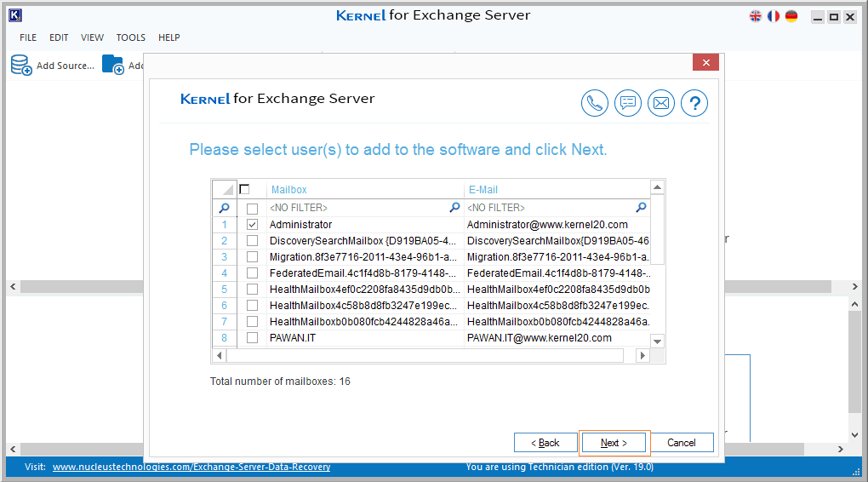The width and height of the screenshot is (868, 482).
Task: Click the phone support icon in dialog
Action: click(595, 103)
